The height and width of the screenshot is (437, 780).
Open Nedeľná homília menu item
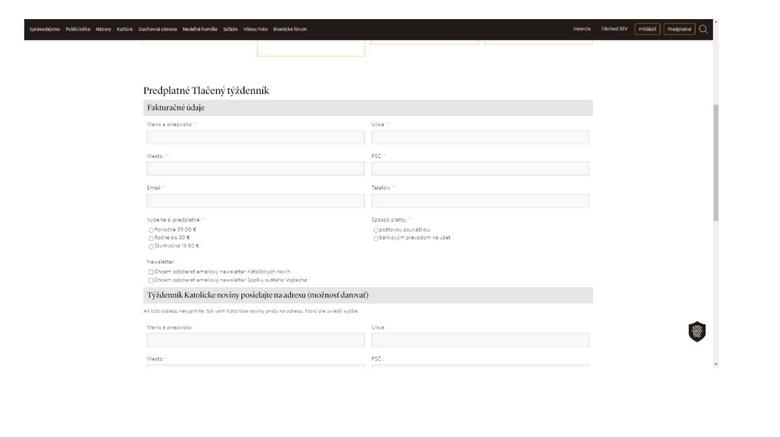point(200,29)
